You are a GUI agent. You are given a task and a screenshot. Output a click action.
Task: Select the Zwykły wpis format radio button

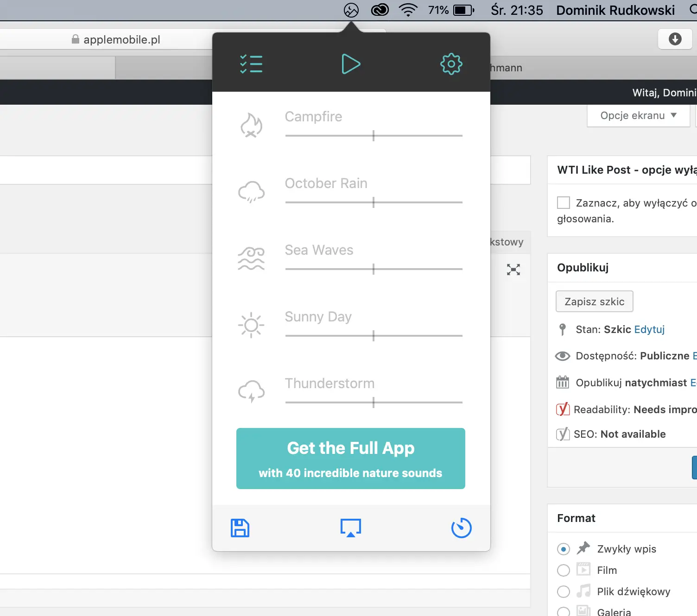tap(564, 549)
